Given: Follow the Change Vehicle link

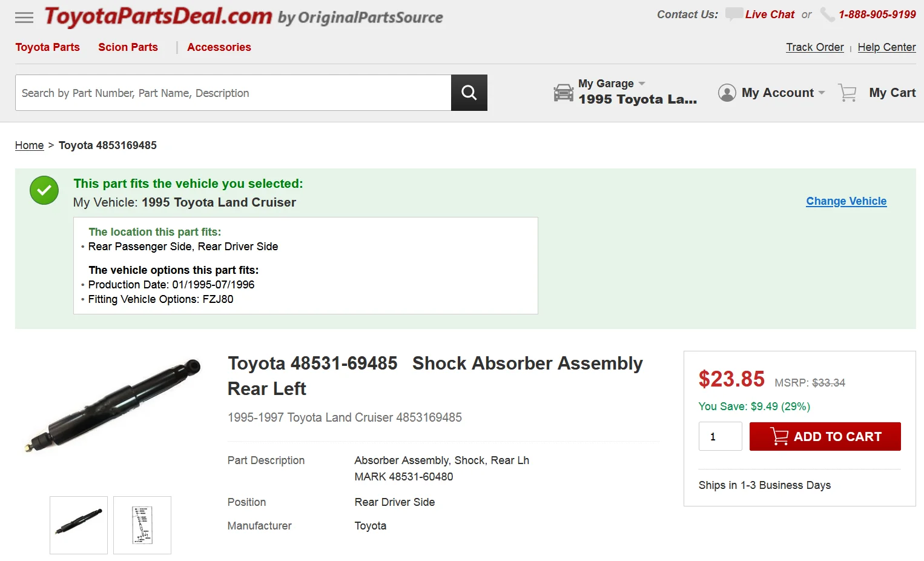Looking at the screenshot, I should pyautogui.click(x=846, y=201).
